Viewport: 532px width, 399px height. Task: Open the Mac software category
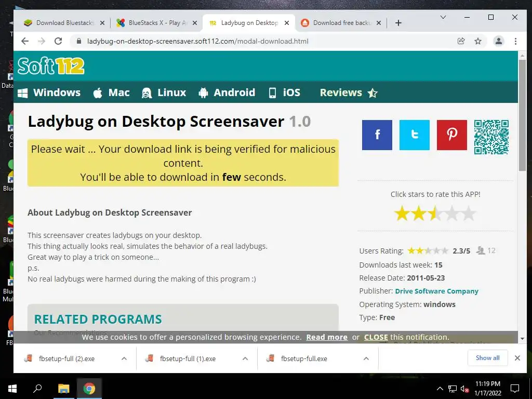111,92
